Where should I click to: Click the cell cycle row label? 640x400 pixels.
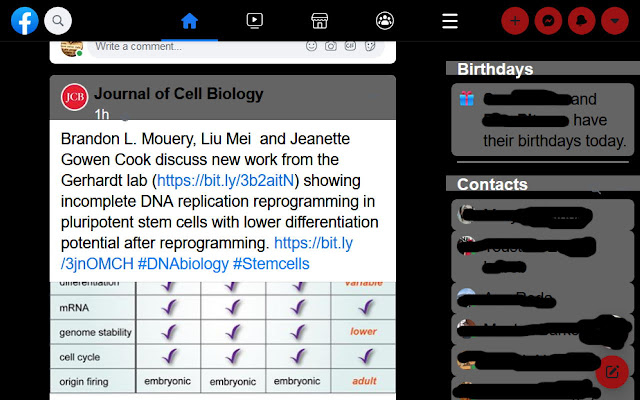click(80, 357)
